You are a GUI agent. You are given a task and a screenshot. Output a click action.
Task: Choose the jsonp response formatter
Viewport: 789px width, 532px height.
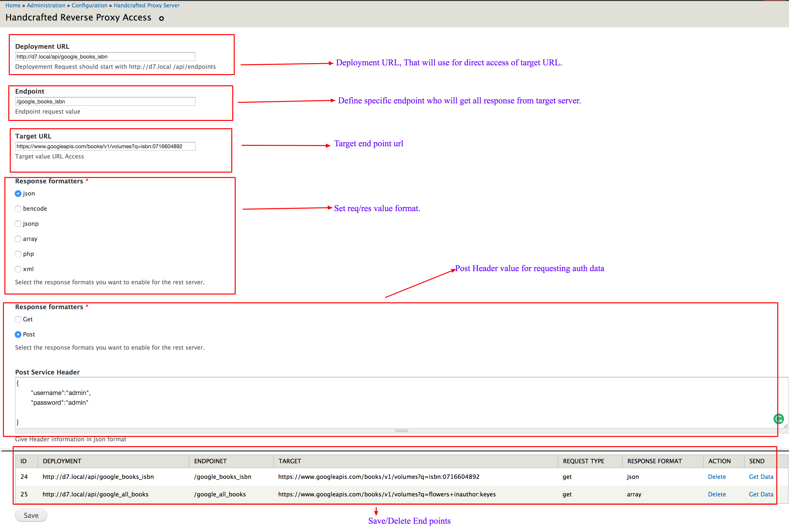pyautogui.click(x=18, y=224)
